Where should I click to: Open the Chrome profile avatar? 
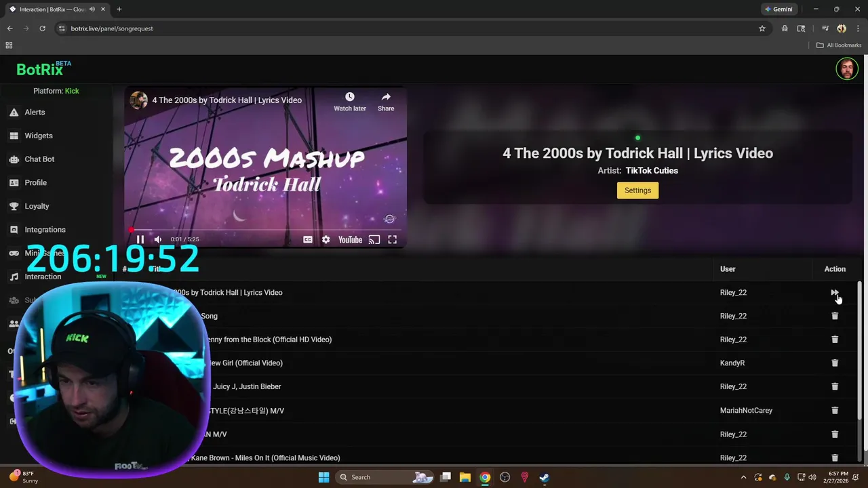(x=842, y=28)
